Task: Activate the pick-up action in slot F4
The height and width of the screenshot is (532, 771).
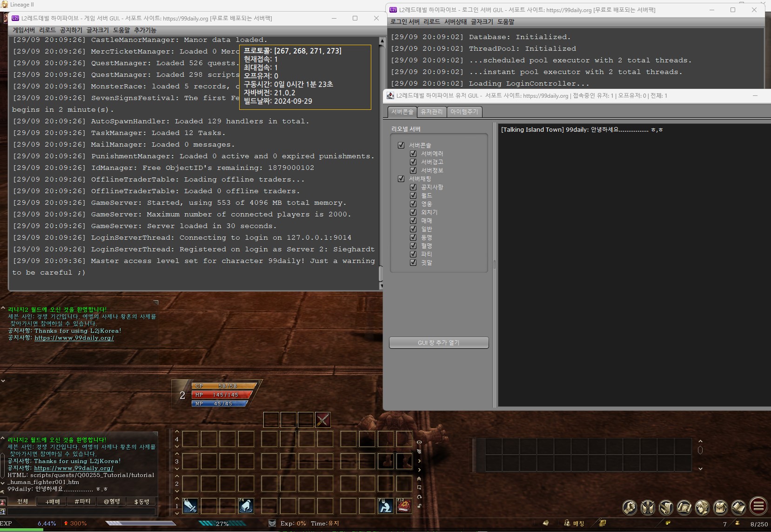Action: pyautogui.click(x=246, y=505)
